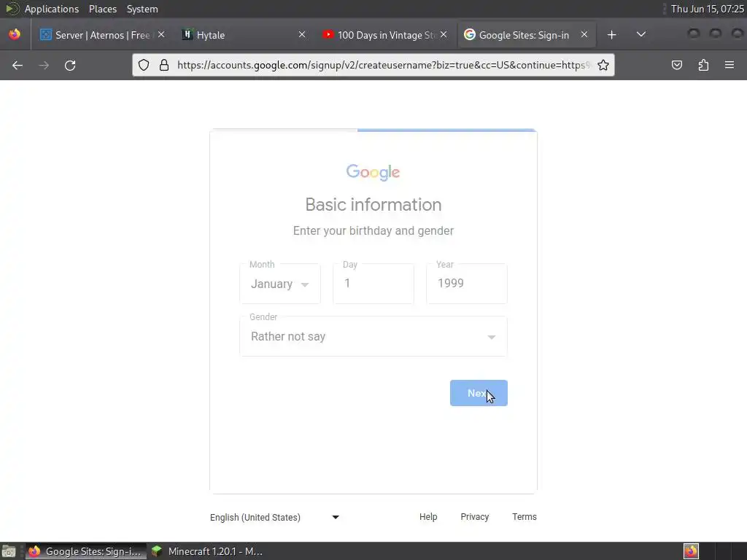
Task: Click the Google favicon on the active tab
Action: 470,34
